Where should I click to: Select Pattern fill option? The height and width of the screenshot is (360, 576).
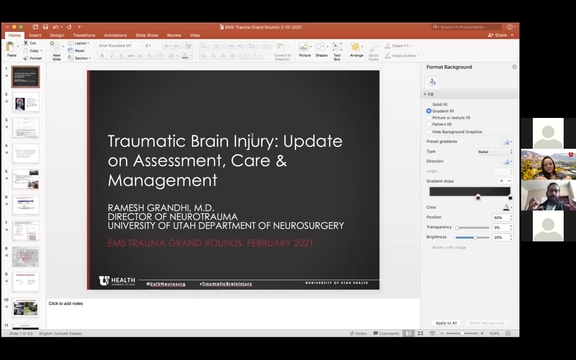click(429, 124)
